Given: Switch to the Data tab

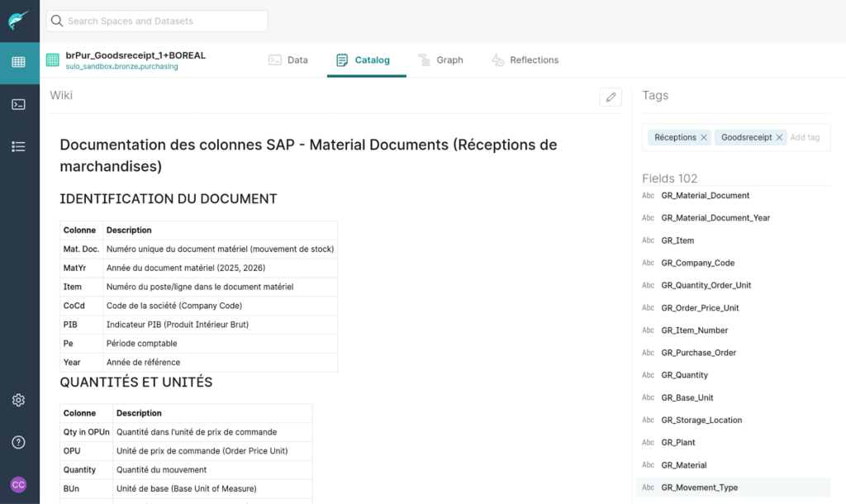Looking at the screenshot, I should (x=288, y=60).
